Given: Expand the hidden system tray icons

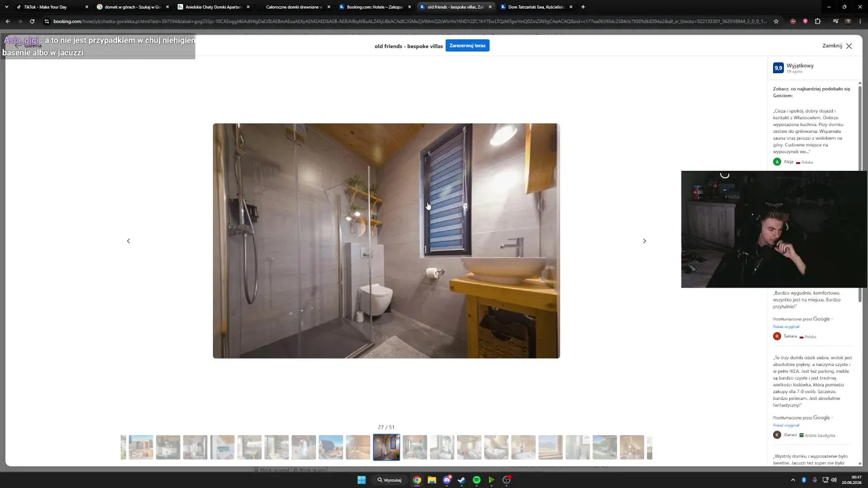Looking at the screenshot, I should (x=793, y=480).
